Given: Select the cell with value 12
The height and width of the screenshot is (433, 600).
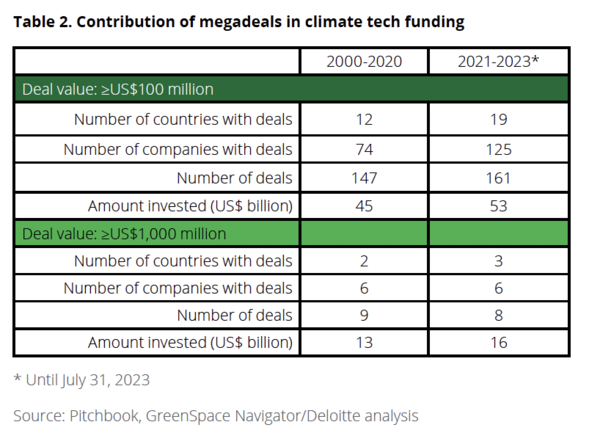Looking at the screenshot, I should point(364,120).
